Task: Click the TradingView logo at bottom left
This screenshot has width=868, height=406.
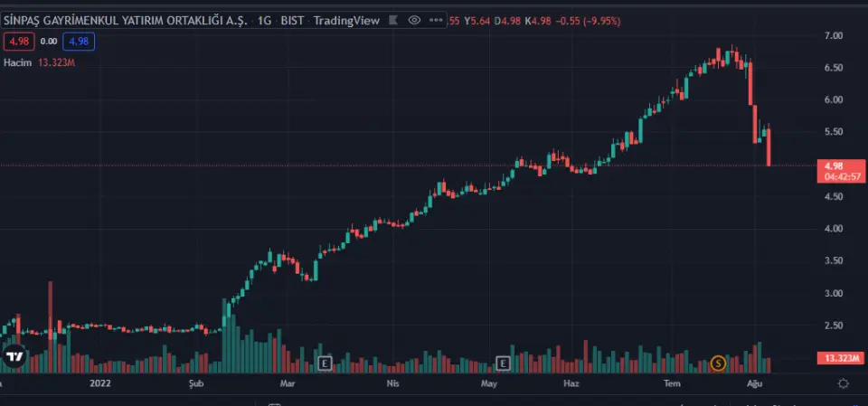Action: (14, 356)
